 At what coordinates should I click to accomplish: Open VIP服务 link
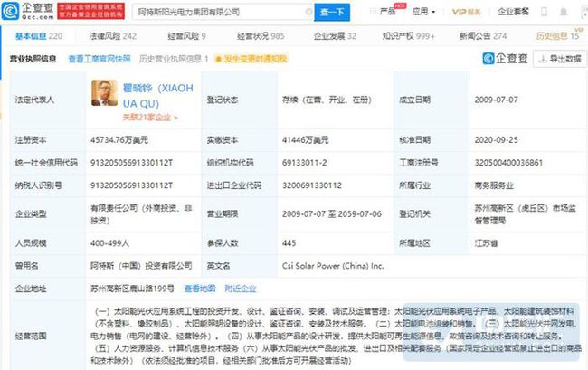tap(466, 12)
